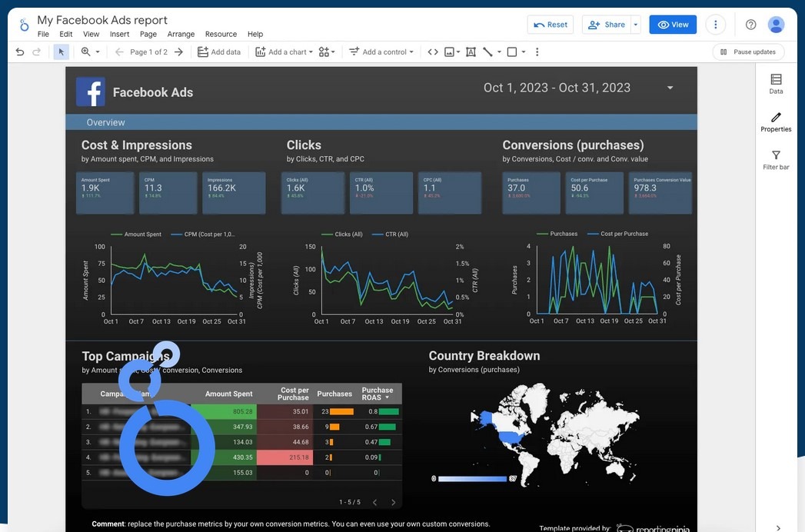Edit the report title My Facebook Ads report
The width and height of the screenshot is (805, 532).
(x=102, y=20)
